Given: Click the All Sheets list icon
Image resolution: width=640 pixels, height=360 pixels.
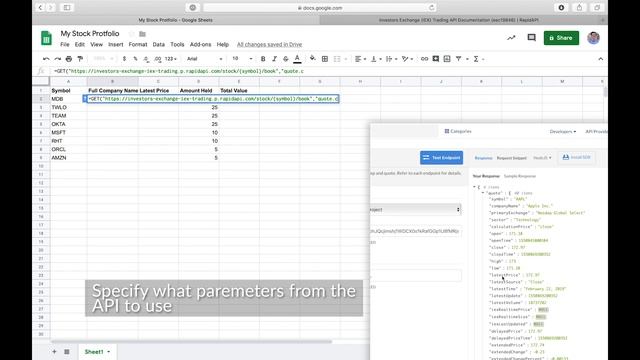Looking at the screenshot, I should [x=67, y=351].
